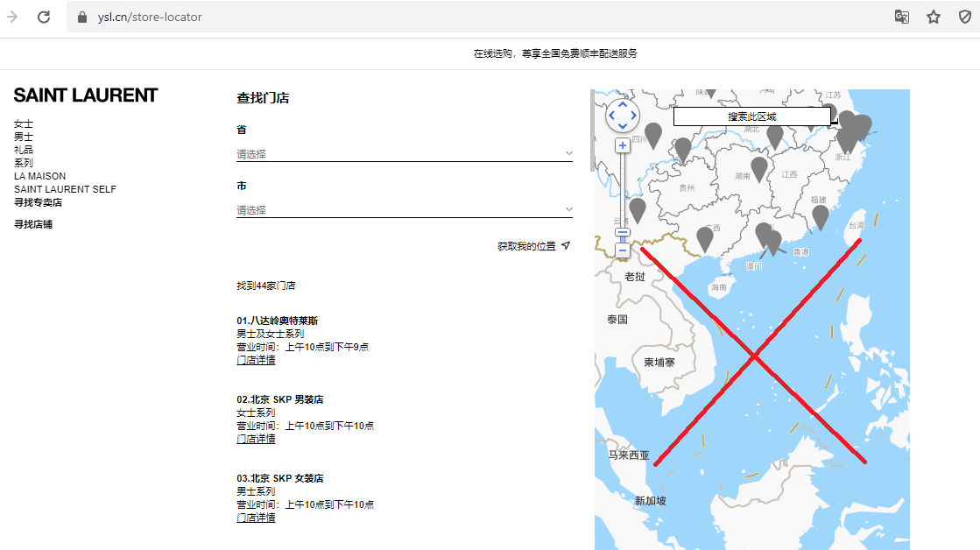Image resolution: width=980 pixels, height=550 pixels.
Task: Select the store pin under the 湖北 label
Action: tap(775, 137)
